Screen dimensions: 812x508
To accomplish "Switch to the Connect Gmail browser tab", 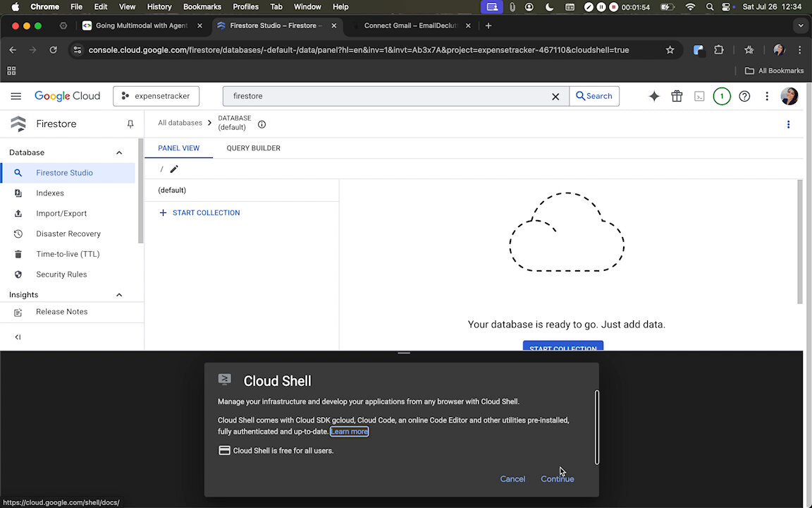I will pos(410,25).
